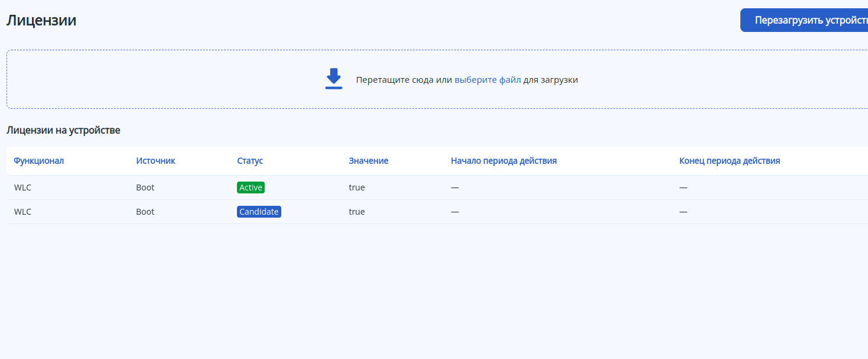Click the 'выберите файл' link
Screen dimensions: 868x359
point(487,80)
